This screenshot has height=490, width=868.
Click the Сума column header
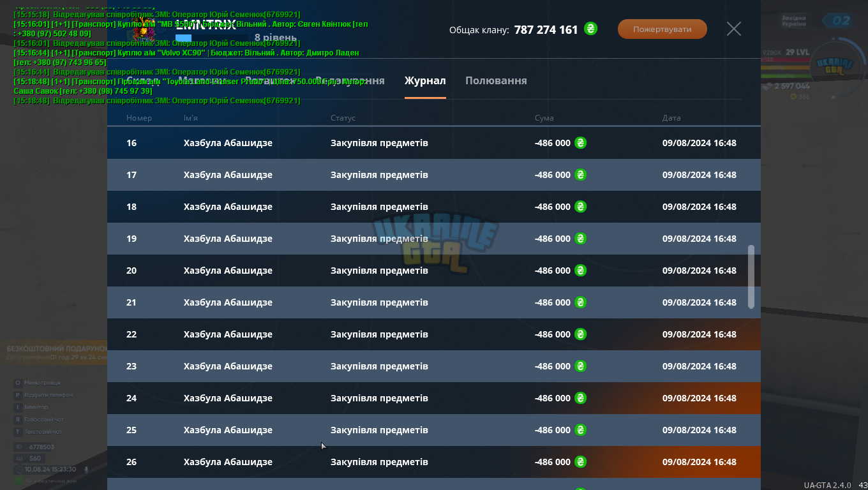544,118
